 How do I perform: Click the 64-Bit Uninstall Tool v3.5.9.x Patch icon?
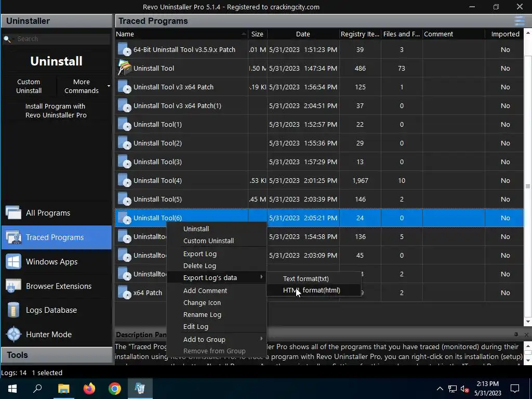(x=124, y=49)
